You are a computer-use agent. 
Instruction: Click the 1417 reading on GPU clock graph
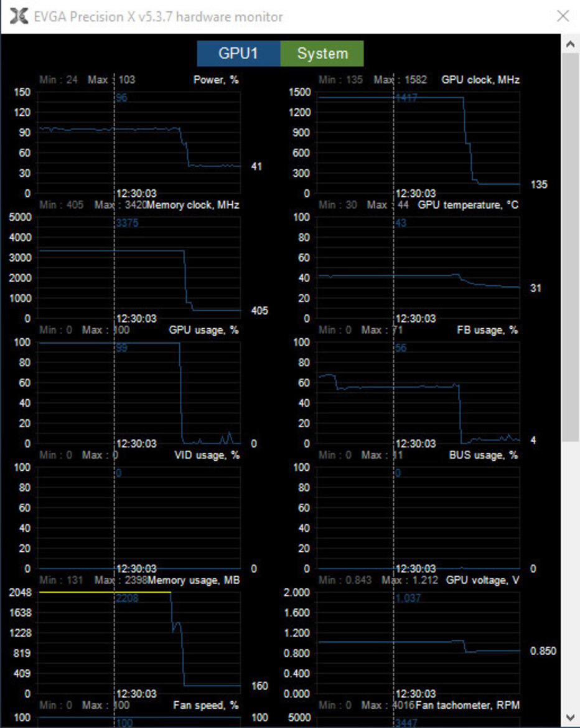[x=406, y=98]
